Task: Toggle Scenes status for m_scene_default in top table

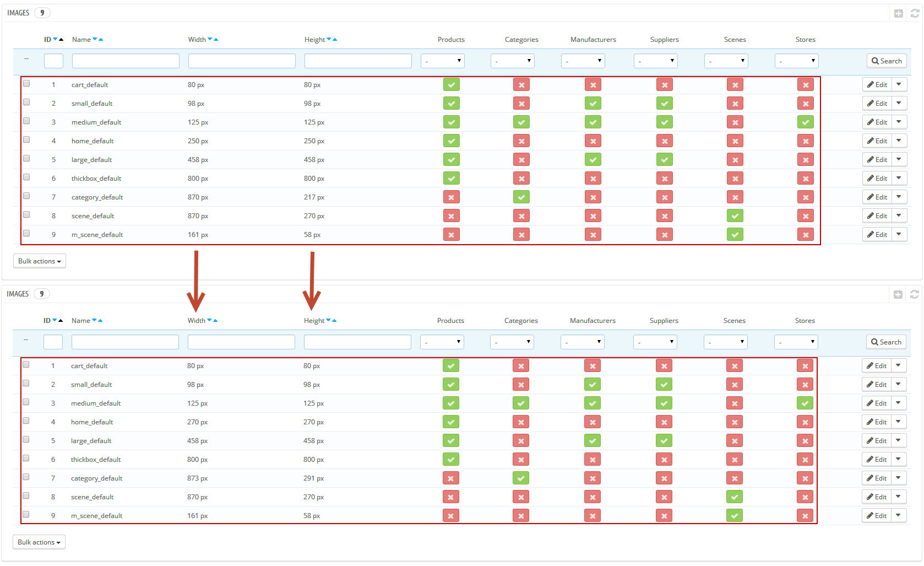Action: pos(735,235)
